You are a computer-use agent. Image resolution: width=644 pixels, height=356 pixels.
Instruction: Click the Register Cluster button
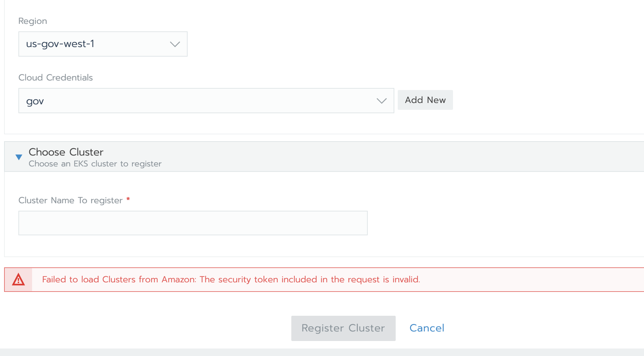(x=343, y=328)
